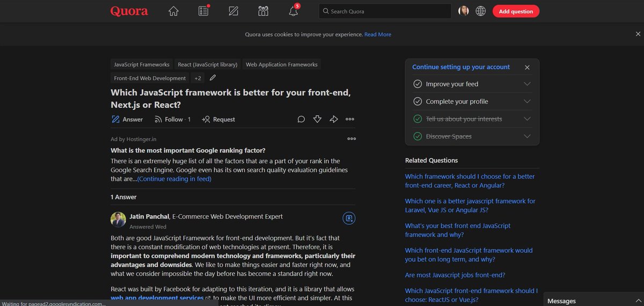Toggle the Improve your feed checkmark
Image resolution: width=644 pixels, height=306 pixels.
pos(418,84)
